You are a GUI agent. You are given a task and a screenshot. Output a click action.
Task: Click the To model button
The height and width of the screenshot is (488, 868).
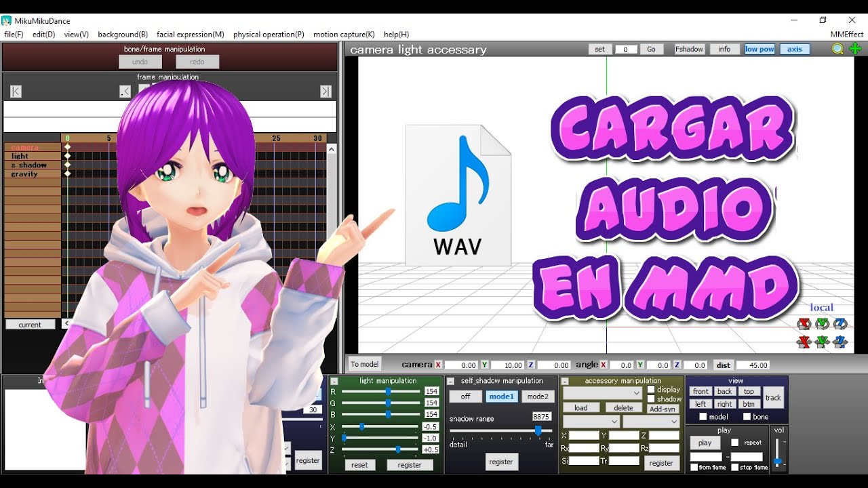tap(364, 364)
